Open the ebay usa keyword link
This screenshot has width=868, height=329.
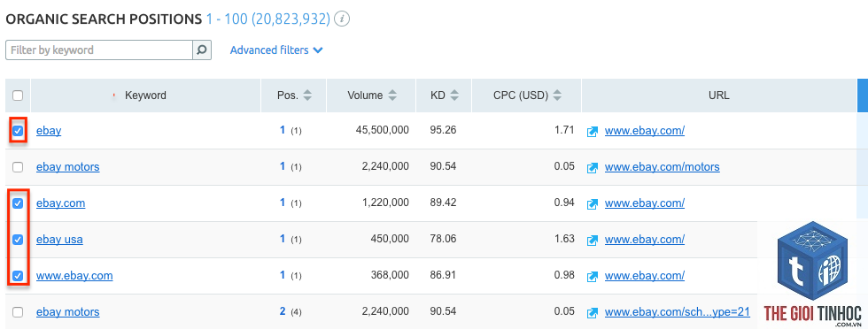pos(60,240)
